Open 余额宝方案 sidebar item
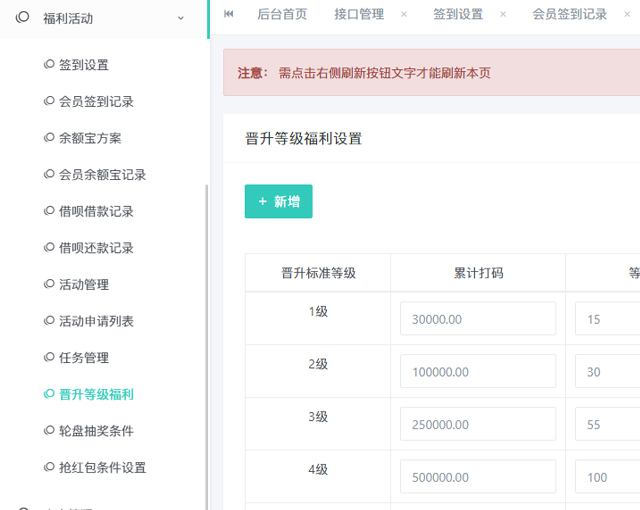640x510 pixels. [89, 138]
